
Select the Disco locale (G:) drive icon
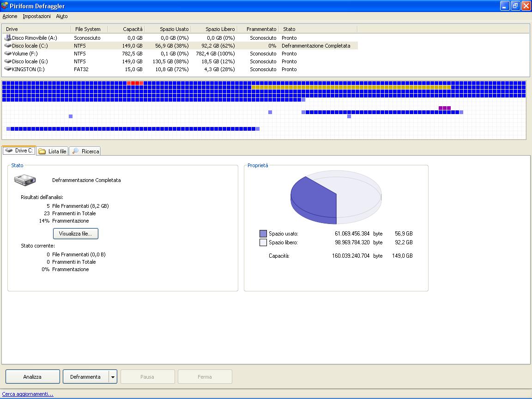pyautogui.click(x=7, y=61)
